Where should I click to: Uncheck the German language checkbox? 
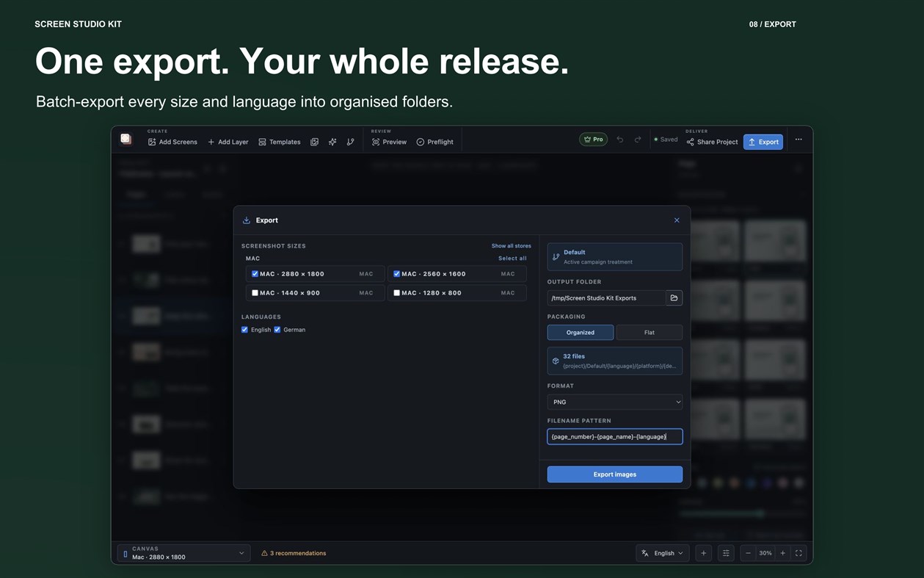coord(277,330)
